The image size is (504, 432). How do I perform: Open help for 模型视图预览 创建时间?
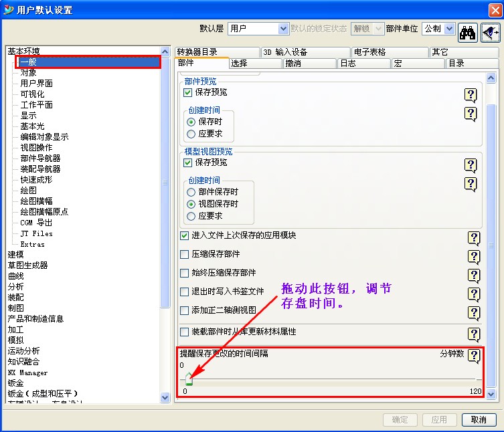471,184
